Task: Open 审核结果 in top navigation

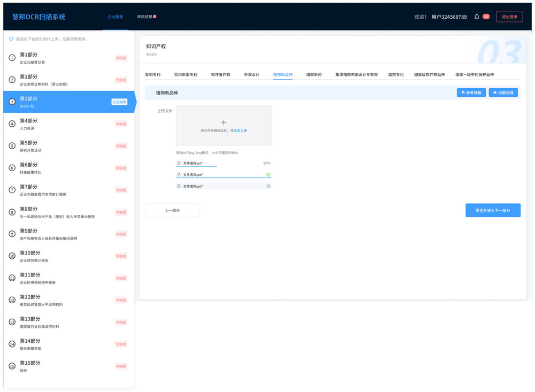Action: (x=144, y=17)
